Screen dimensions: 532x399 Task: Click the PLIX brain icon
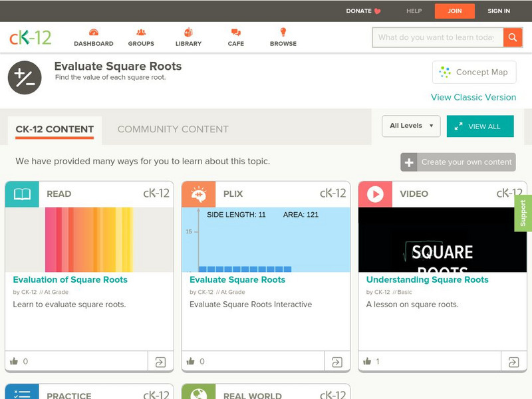(199, 194)
